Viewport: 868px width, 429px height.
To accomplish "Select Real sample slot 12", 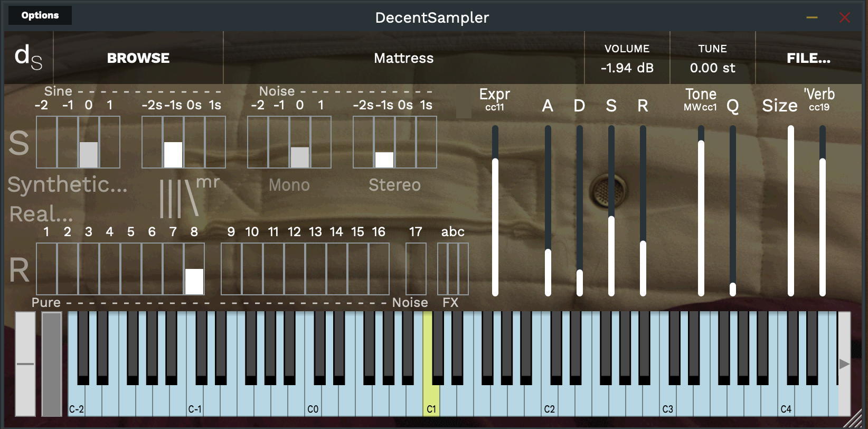I will 295,269.
